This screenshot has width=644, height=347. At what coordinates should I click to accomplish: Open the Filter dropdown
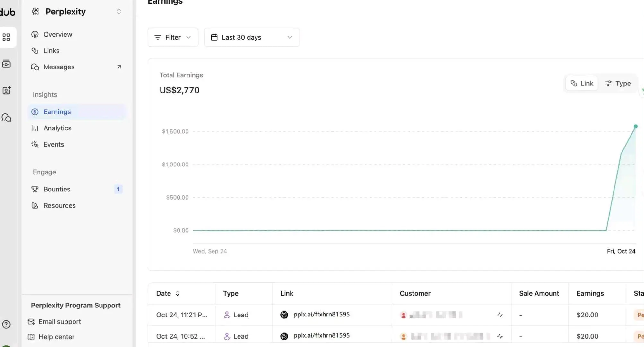173,37
